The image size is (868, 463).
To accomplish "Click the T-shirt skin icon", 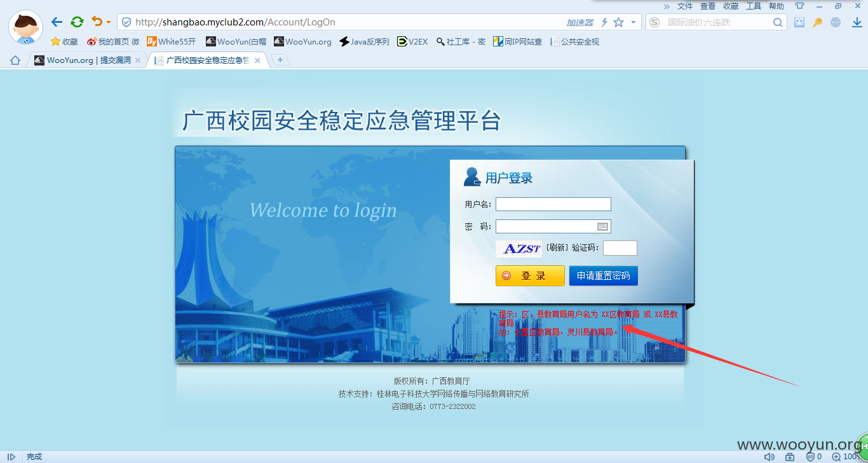I will 799,6.
